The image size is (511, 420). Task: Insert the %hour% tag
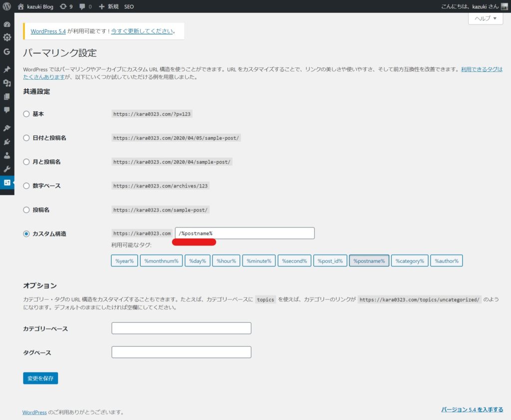click(x=226, y=261)
